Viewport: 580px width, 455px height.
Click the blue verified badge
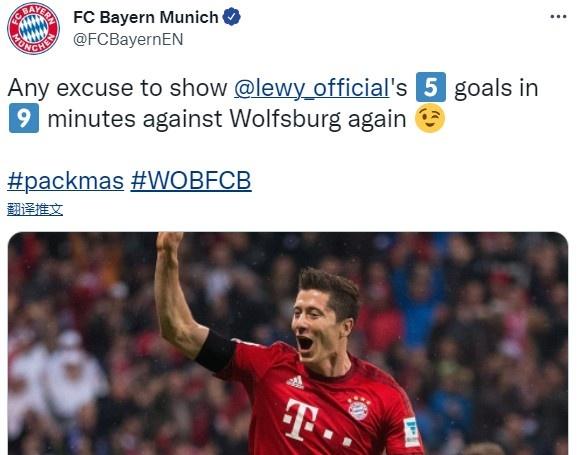(x=232, y=17)
